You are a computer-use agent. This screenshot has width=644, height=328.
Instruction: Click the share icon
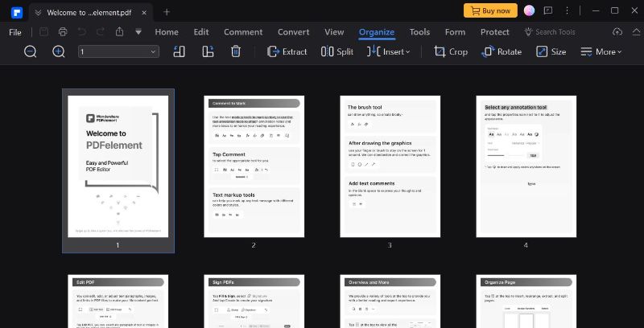[119, 31]
